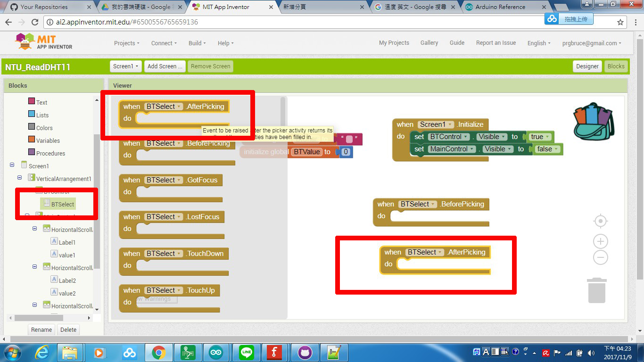Open the Screen1 screen selector dropdown
644x362 pixels.
[126, 66]
